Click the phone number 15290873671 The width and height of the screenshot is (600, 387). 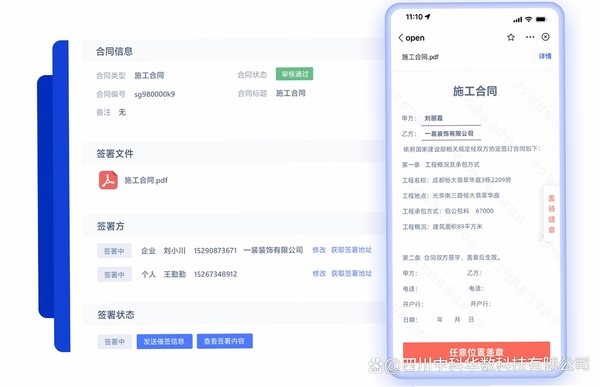(215, 250)
